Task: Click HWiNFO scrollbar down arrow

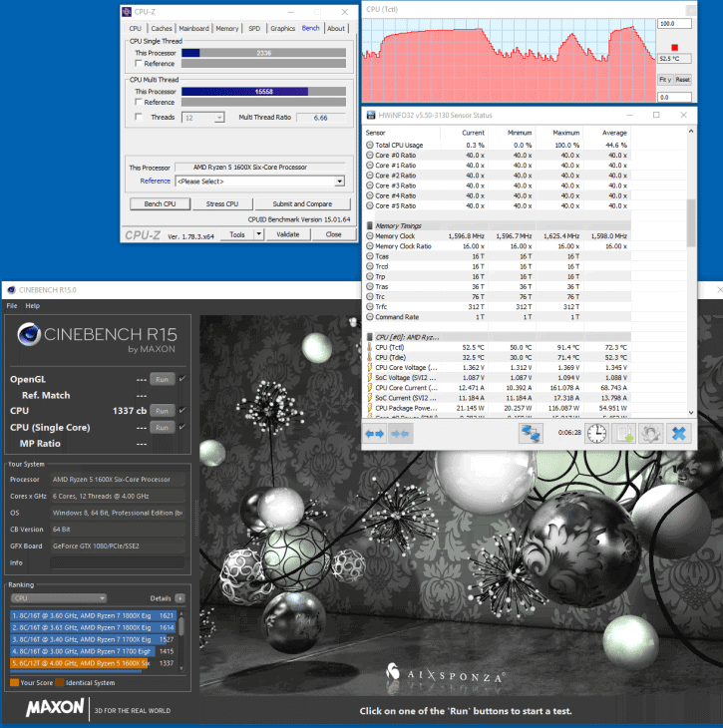Action: [x=691, y=412]
